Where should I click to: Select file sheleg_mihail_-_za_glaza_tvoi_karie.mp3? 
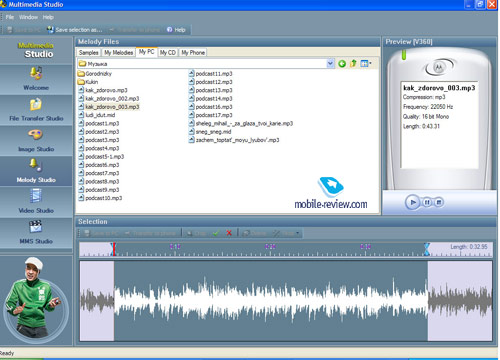pos(241,124)
